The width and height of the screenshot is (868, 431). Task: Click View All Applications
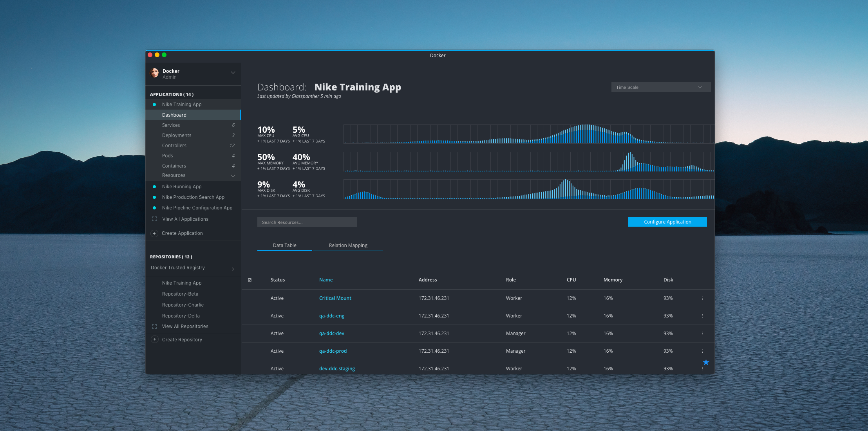point(185,219)
